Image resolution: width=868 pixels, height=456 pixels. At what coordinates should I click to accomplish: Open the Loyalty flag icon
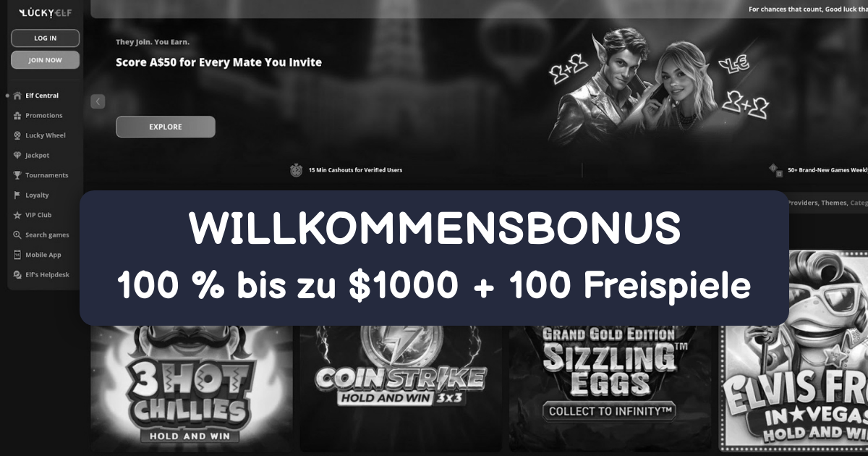coord(17,195)
